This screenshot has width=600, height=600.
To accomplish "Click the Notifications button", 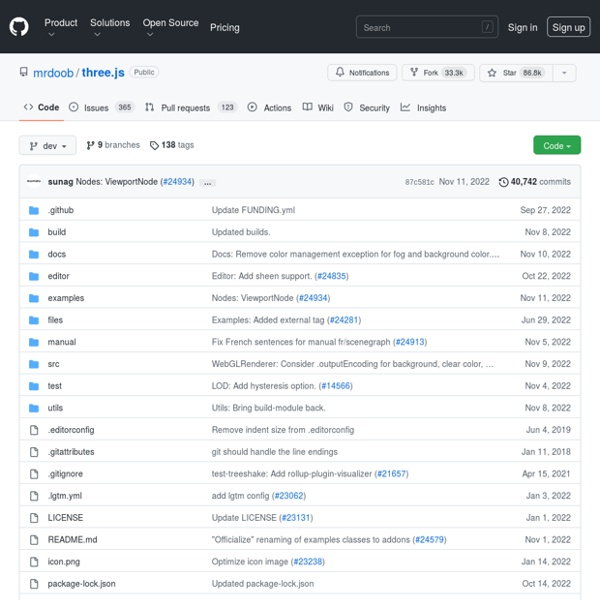I will pos(362,73).
